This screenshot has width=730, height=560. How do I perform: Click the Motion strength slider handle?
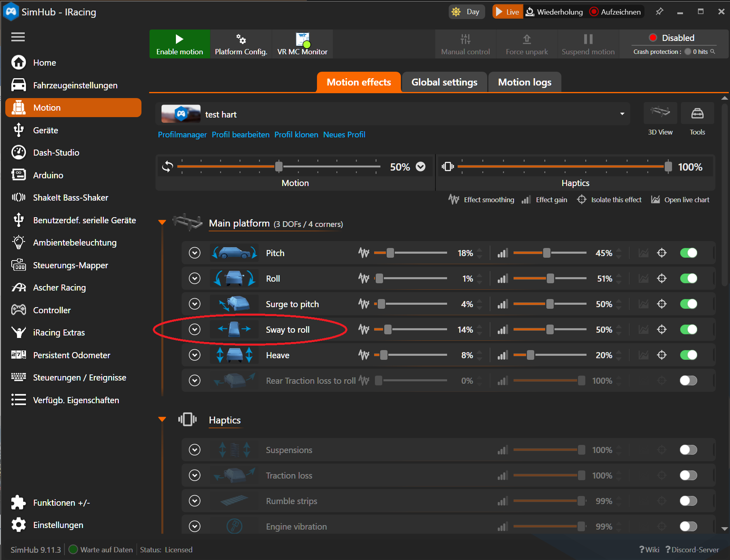tap(279, 167)
